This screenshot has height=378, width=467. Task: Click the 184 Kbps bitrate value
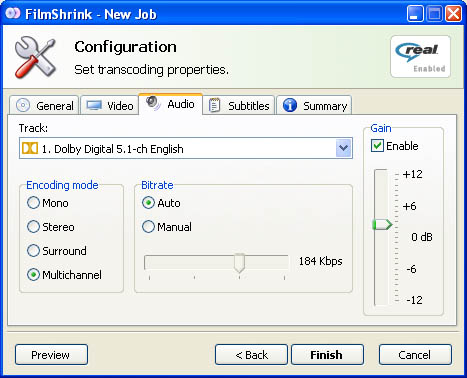(320, 261)
